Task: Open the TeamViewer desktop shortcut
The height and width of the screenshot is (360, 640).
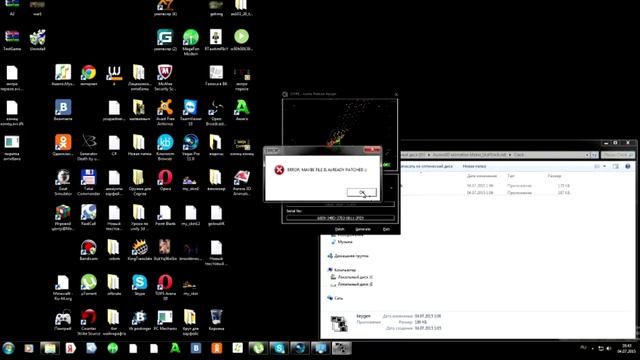Action: click(191, 112)
